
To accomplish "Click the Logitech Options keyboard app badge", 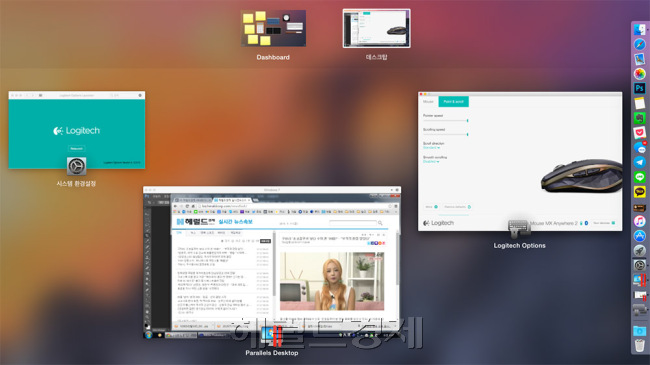I will click(x=518, y=228).
